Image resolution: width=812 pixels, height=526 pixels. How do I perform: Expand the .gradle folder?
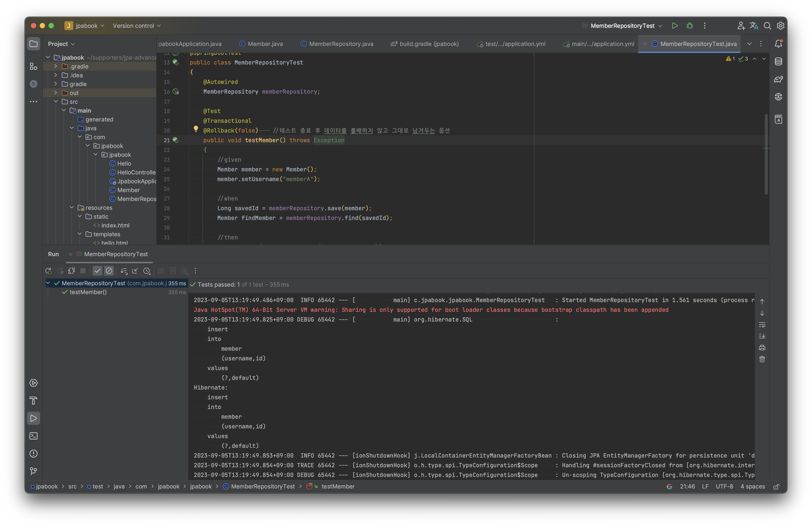pyautogui.click(x=56, y=66)
